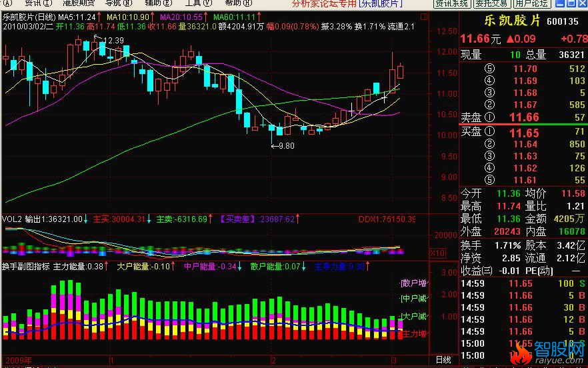Click the 9.80 low price marker
This screenshot has height=368, width=588.
click(x=284, y=145)
